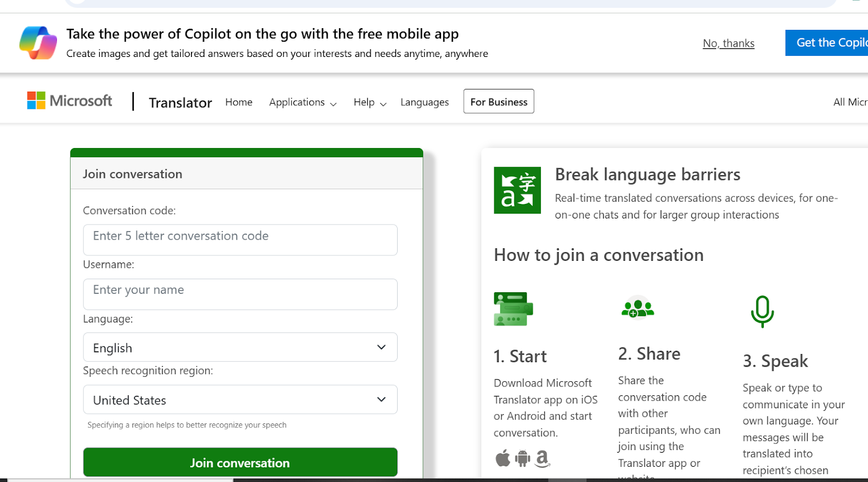Open the Languages page
Image resolution: width=868 pixels, height=482 pixels.
(x=425, y=102)
